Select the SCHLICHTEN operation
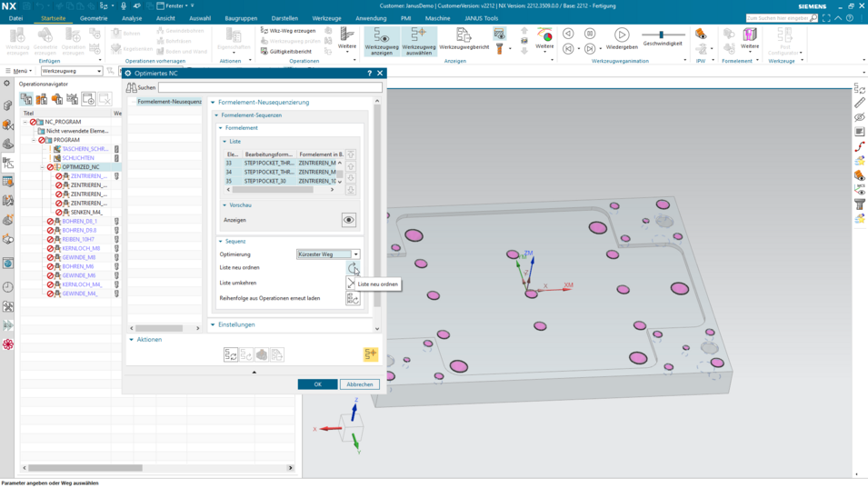The width and height of the screenshot is (868, 488). pos(78,158)
